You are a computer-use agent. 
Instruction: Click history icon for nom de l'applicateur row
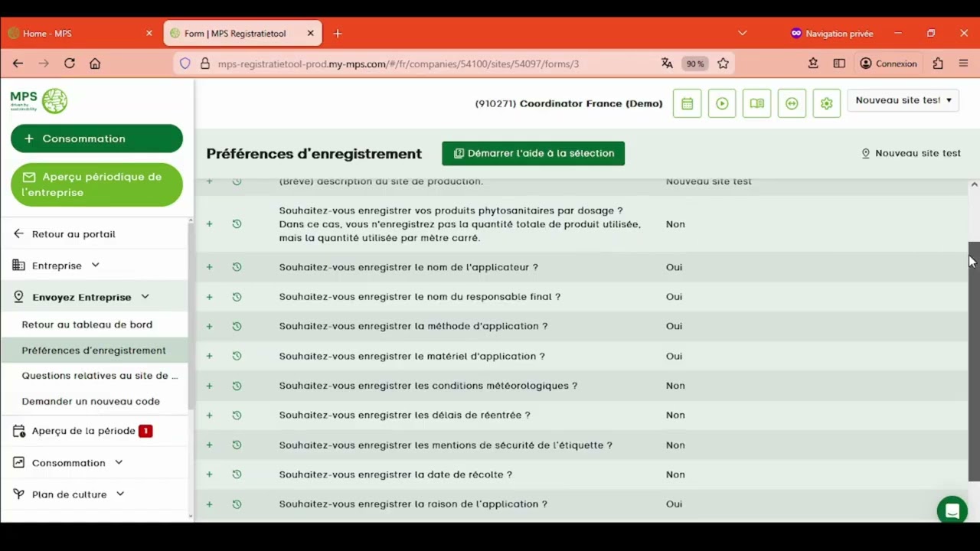click(x=237, y=267)
